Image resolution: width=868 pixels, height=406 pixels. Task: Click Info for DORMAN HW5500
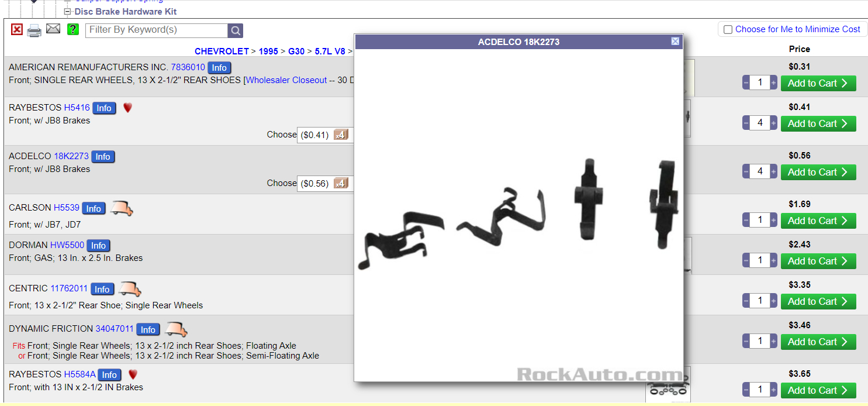point(98,246)
